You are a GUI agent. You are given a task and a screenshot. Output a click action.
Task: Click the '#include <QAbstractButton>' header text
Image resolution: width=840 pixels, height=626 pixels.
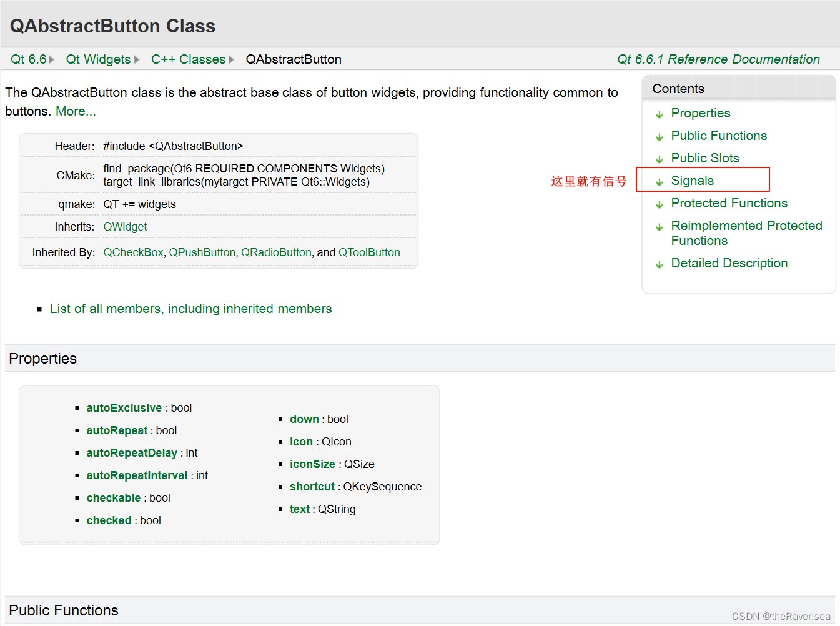[173, 146]
